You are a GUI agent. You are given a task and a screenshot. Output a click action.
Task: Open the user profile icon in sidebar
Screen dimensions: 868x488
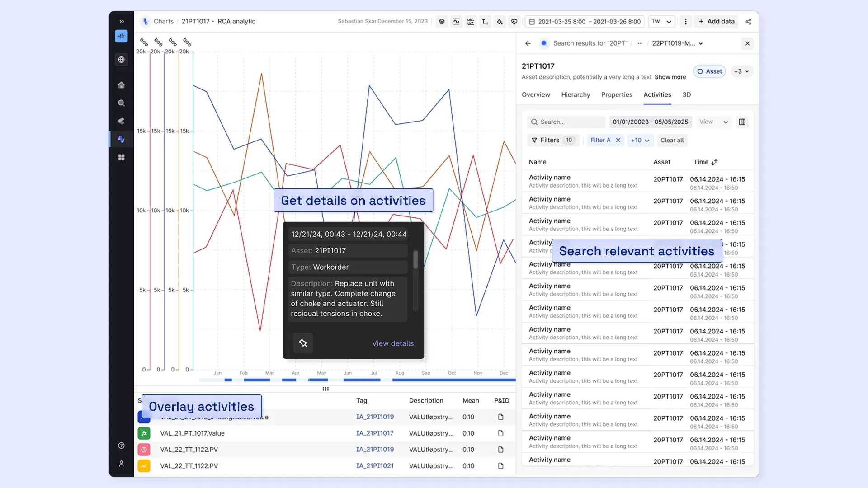pyautogui.click(x=121, y=464)
